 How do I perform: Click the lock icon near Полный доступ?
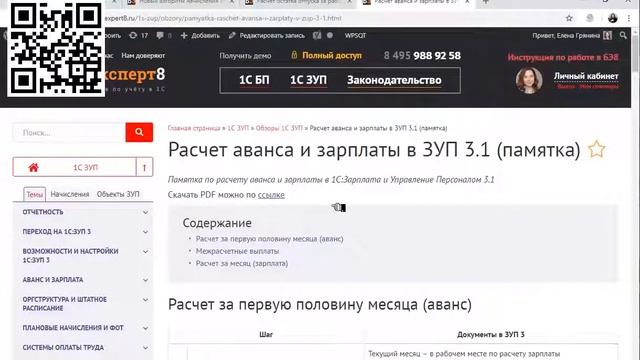coord(294,55)
